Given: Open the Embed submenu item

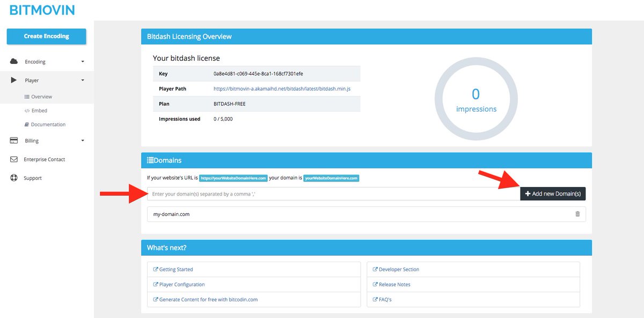Looking at the screenshot, I should click(35, 111).
